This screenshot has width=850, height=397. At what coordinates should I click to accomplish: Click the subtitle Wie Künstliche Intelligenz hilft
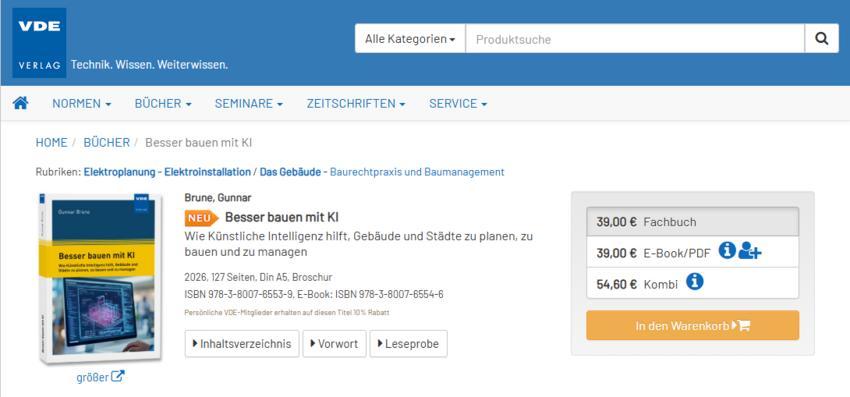[x=358, y=244]
